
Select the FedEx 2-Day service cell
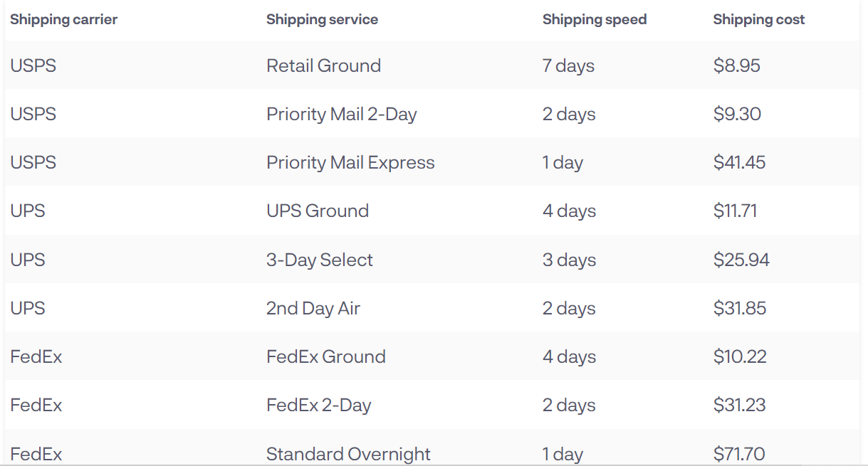(319, 405)
